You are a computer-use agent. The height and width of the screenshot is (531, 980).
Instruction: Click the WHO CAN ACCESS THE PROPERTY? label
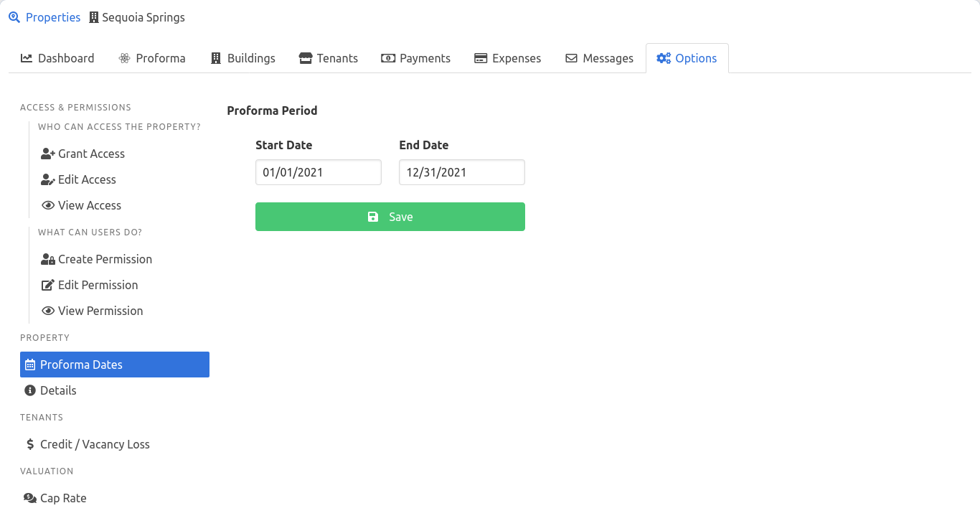[x=119, y=127]
